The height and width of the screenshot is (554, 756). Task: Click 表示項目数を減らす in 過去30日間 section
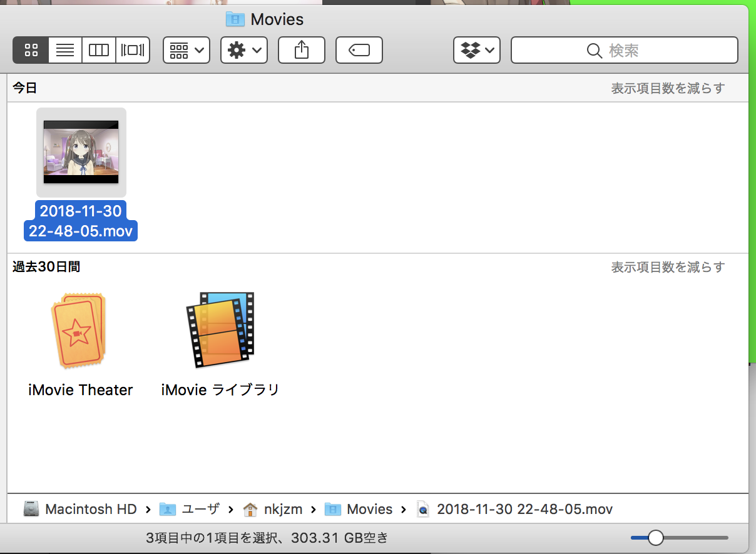coord(668,267)
